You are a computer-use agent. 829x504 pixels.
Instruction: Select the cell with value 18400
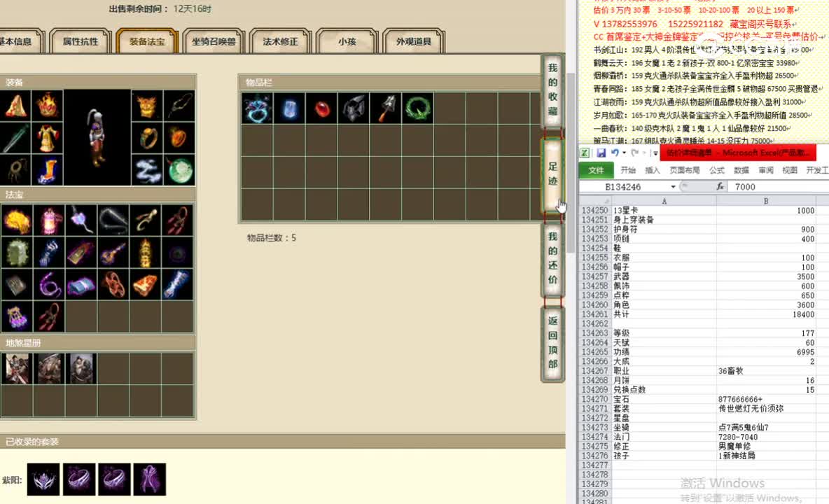click(766, 314)
